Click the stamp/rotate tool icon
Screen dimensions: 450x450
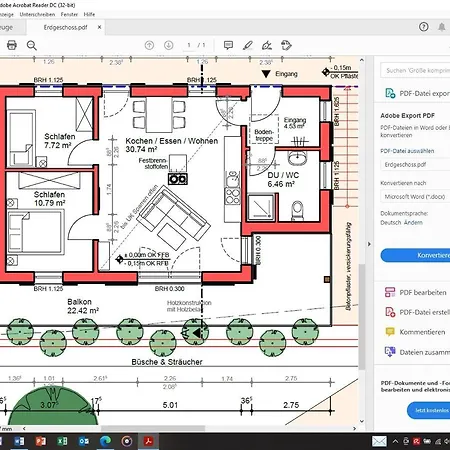286,45
